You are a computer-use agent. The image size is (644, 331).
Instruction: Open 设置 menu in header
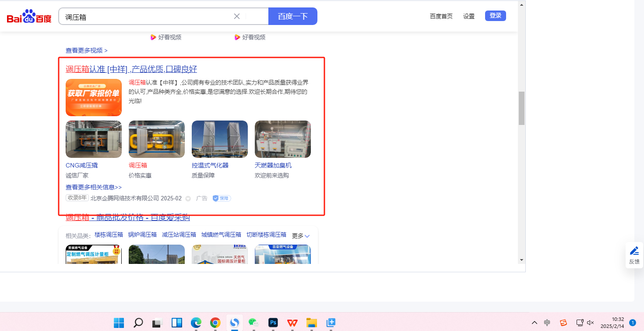click(x=469, y=16)
